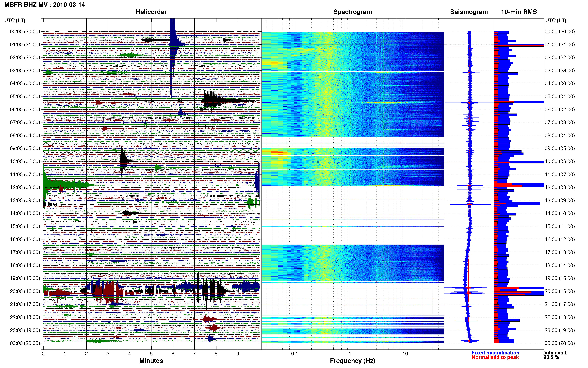The image size is (588, 368).
Task: Click the frequency tick label 1
Action: tap(350, 354)
